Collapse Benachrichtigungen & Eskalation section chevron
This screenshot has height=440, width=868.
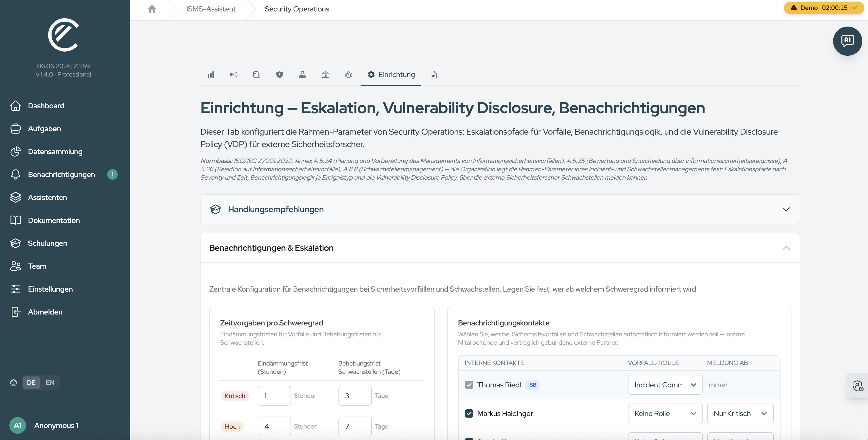(786, 248)
